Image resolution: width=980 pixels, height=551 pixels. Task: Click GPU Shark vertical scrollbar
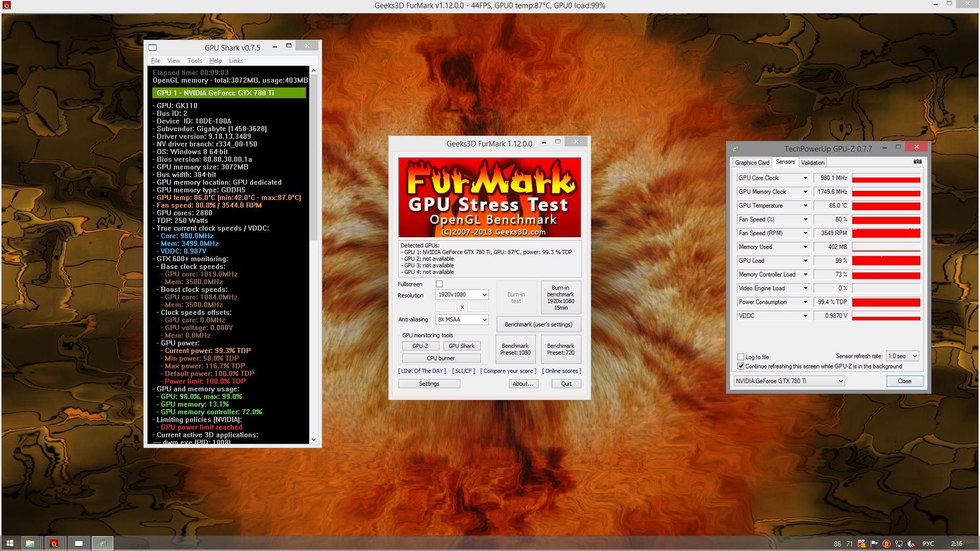tap(313, 158)
